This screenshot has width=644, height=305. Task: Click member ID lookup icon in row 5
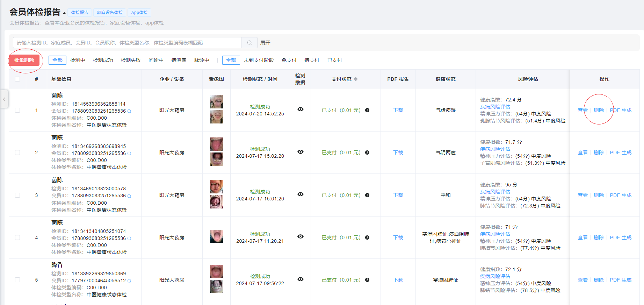tap(129, 281)
